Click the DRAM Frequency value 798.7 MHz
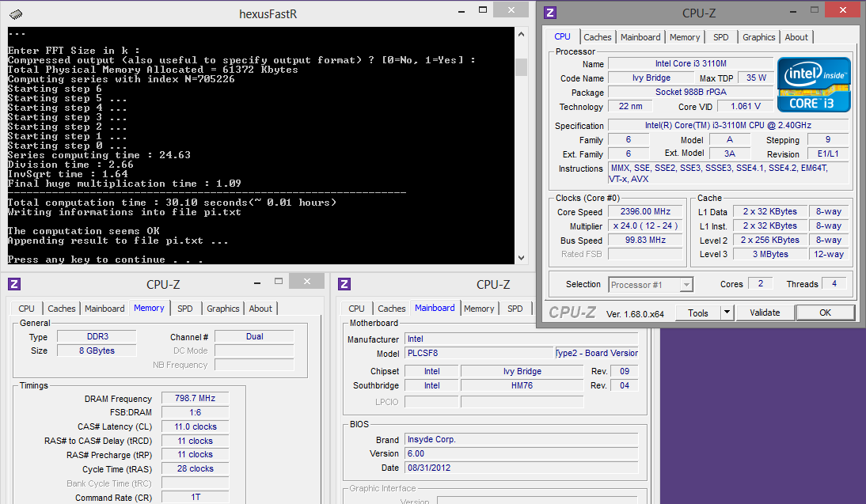866x504 pixels. (195, 398)
